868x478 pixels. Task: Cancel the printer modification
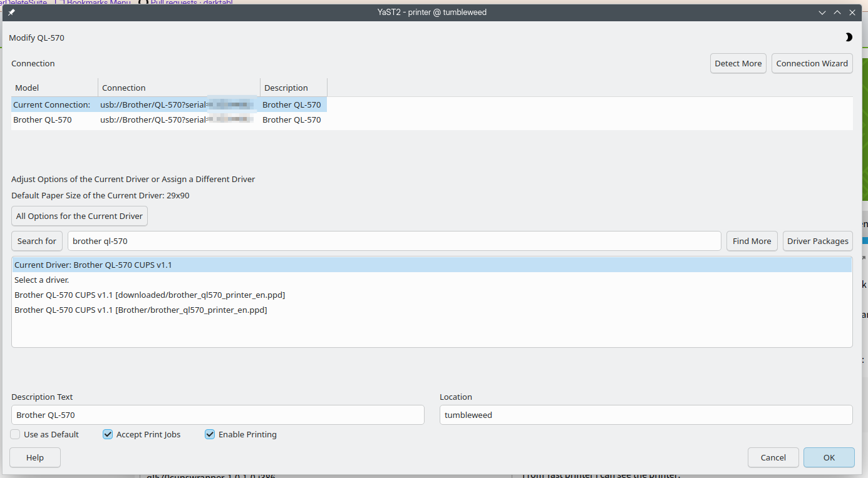click(773, 457)
